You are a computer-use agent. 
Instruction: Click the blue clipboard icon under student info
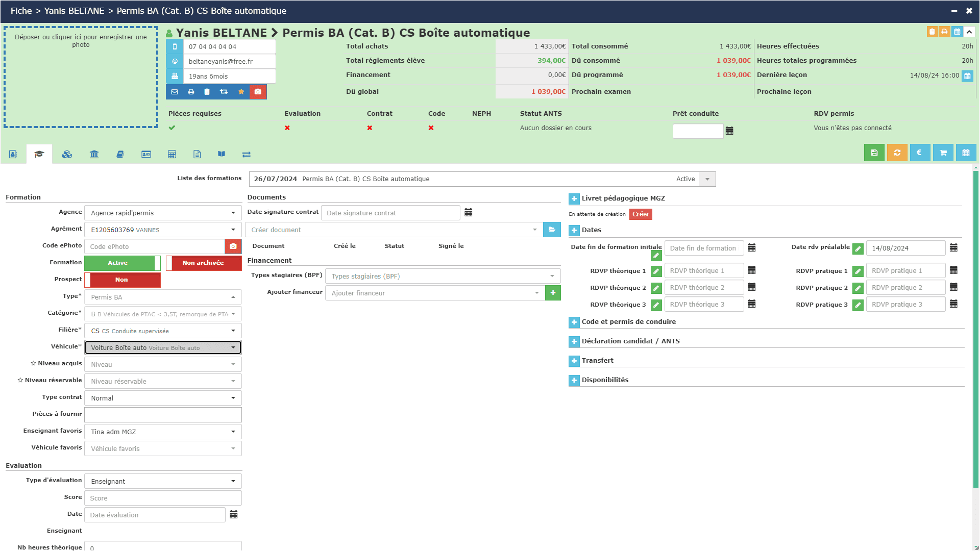(x=207, y=92)
